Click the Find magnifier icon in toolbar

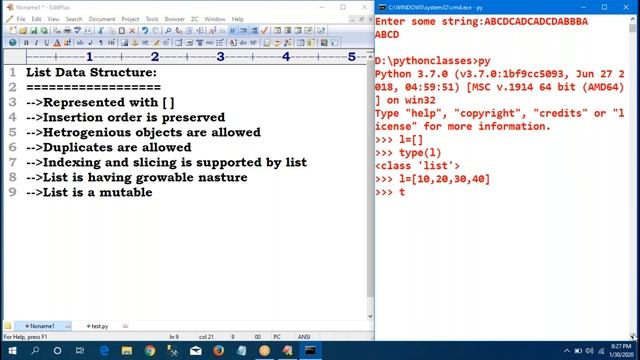[168, 31]
